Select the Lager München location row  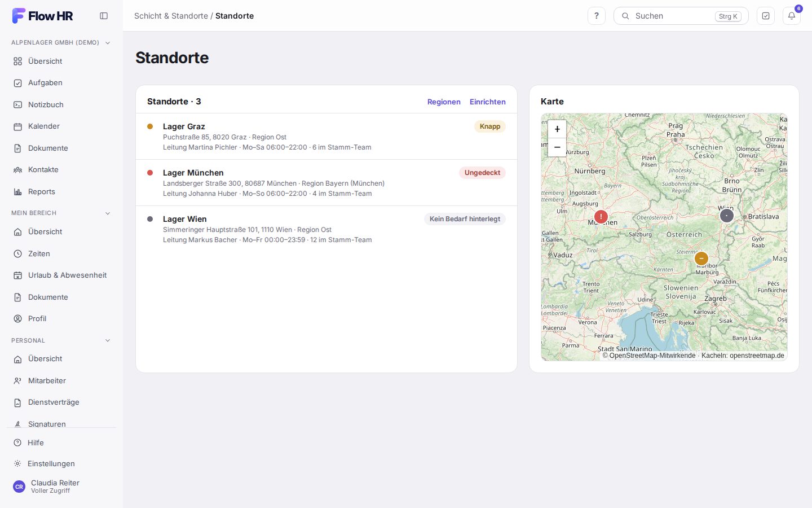tap(326, 183)
